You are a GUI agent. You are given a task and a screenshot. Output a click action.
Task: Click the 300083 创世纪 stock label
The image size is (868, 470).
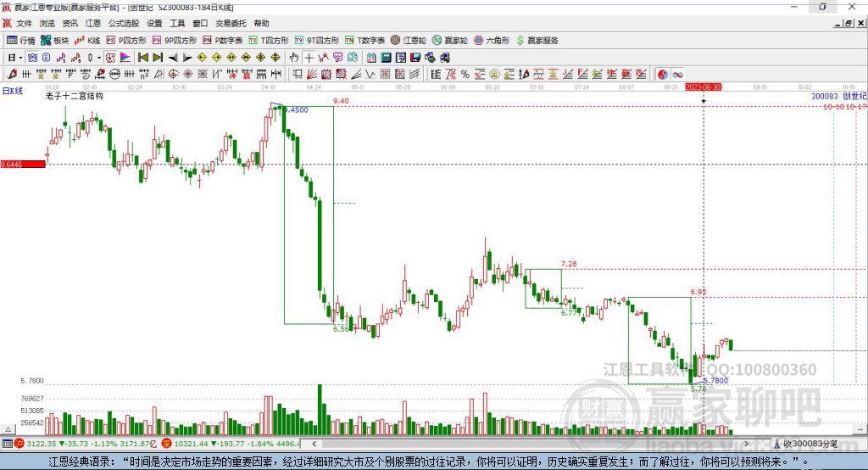click(838, 96)
